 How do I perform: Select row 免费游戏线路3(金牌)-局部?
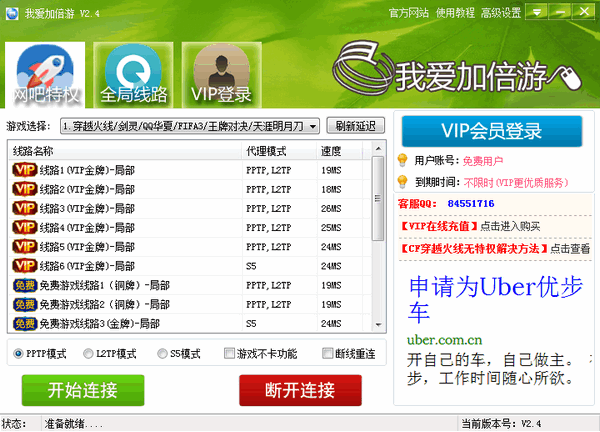190,324
